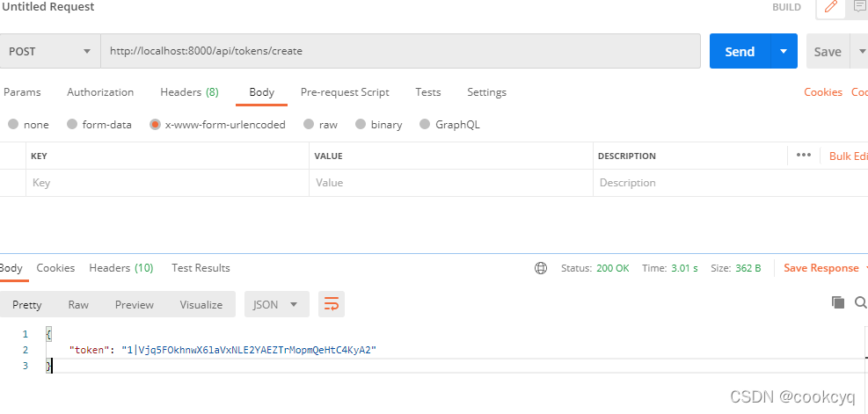Click the request URL input field

point(401,52)
